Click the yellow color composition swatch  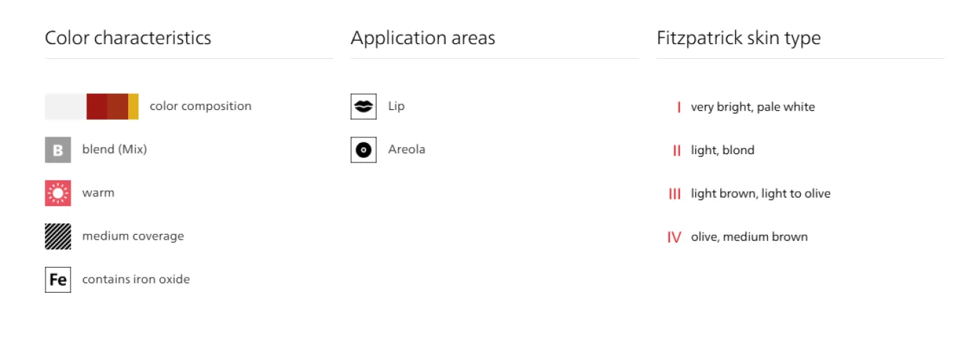(x=133, y=106)
